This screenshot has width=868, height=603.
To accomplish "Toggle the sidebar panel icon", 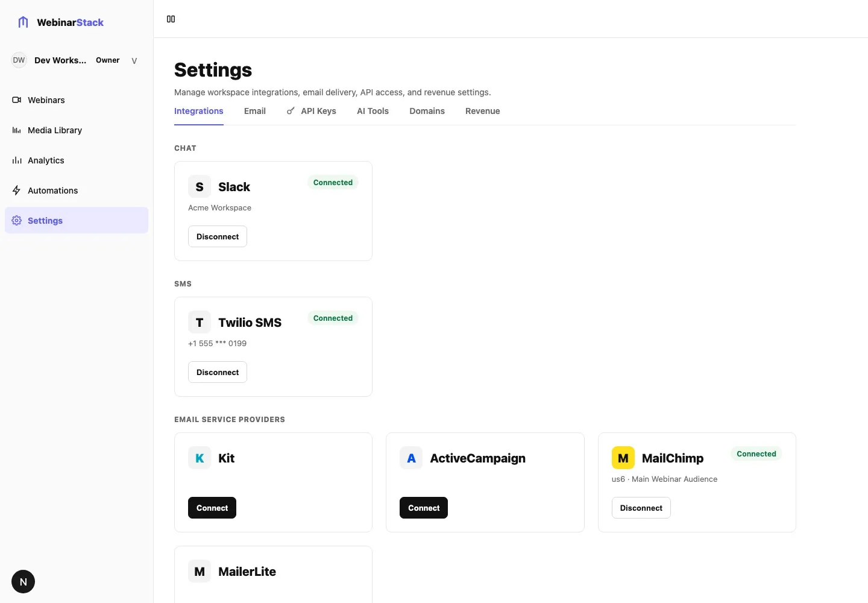I will click(171, 19).
